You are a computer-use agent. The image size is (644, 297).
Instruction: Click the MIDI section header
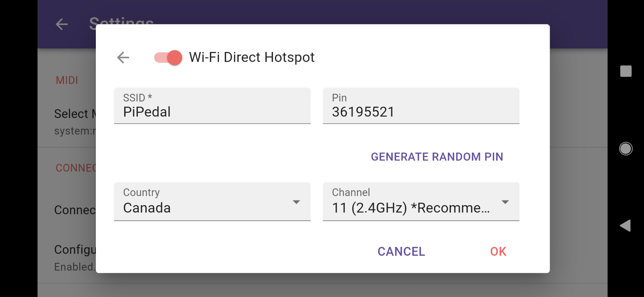(67, 80)
